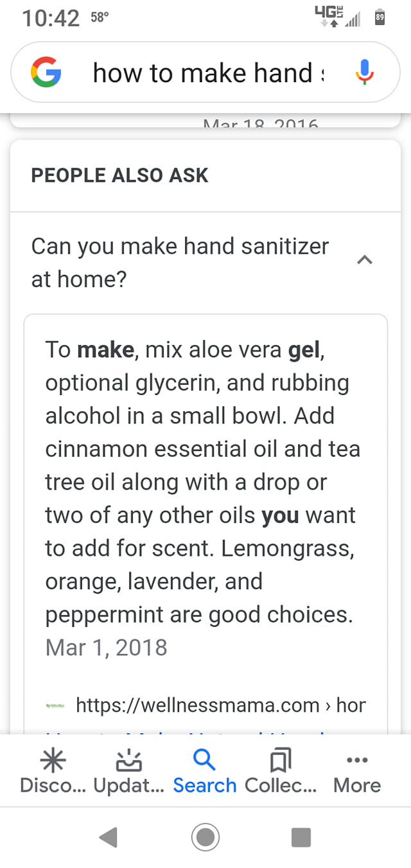This screenshot has height=868, width=411.
Task: Tap the 10:42 clock in the status bar
Action: [x=50, y=18]
